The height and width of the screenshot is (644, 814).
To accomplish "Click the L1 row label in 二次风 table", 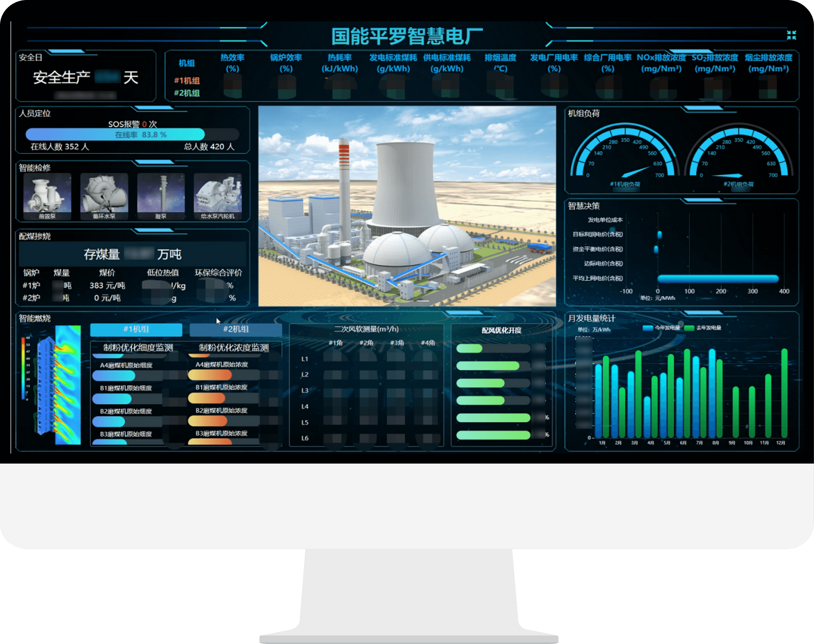I will click(305, 359).
